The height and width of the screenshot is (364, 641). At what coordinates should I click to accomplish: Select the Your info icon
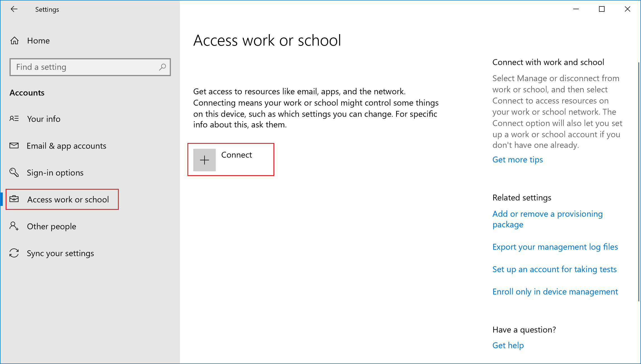coord(14,119)
